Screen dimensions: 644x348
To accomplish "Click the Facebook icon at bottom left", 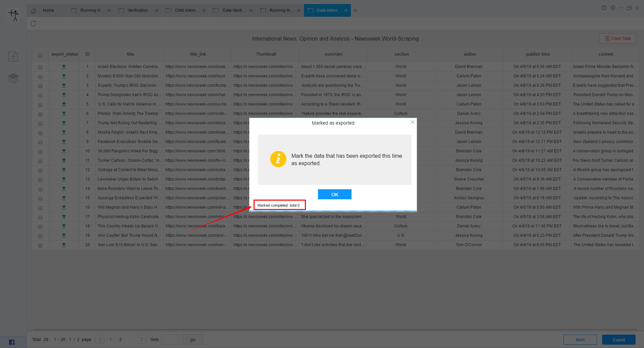I will [x=11, y=342].
